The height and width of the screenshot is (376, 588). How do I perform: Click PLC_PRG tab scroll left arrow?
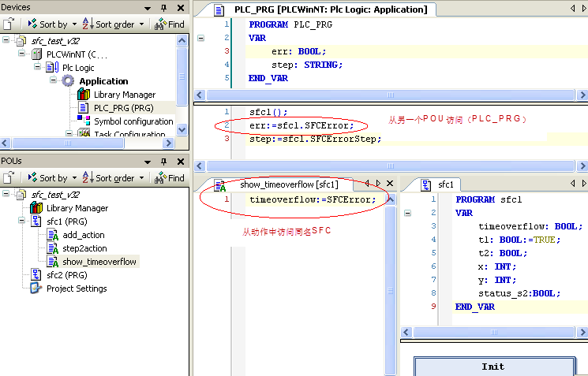573,8
